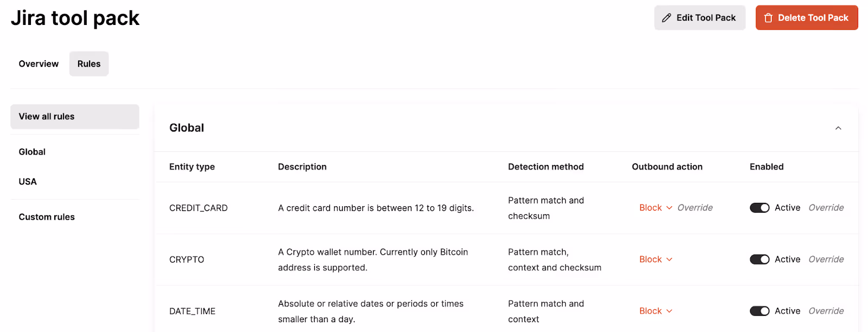Screen dimensions: 868x332
Task: Open the Custom rules section
Action: [46, 216]
